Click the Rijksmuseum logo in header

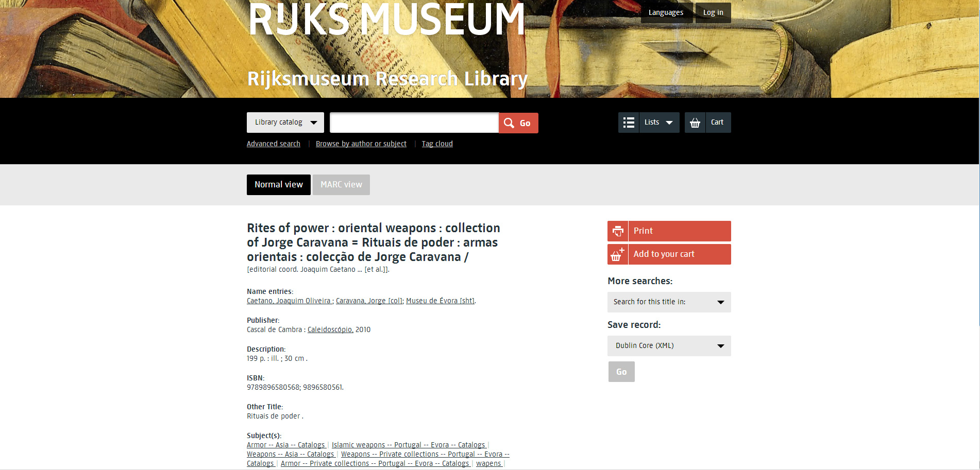[386, 21]
